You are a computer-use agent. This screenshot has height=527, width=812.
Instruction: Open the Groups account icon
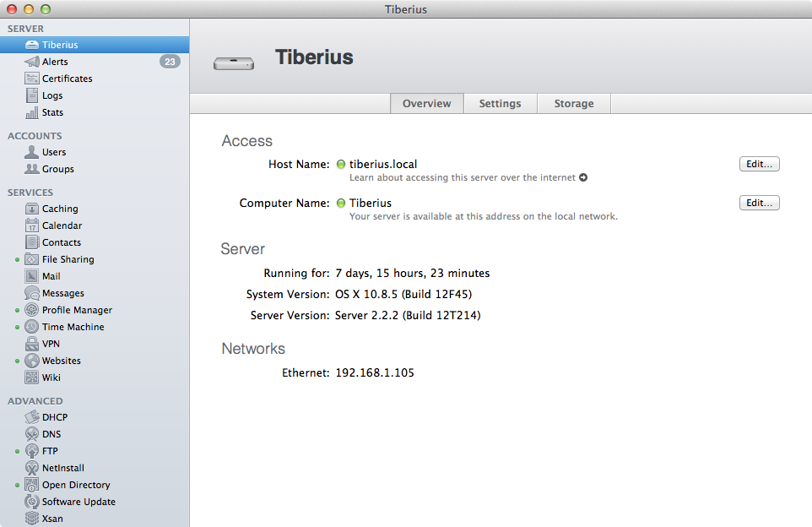click(32, 169)
